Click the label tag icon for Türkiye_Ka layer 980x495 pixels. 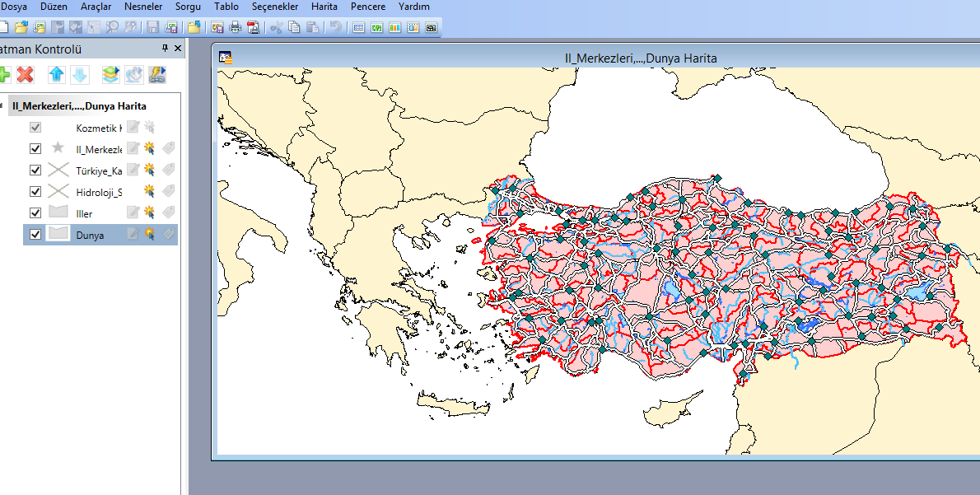click(x=168, y=170)
